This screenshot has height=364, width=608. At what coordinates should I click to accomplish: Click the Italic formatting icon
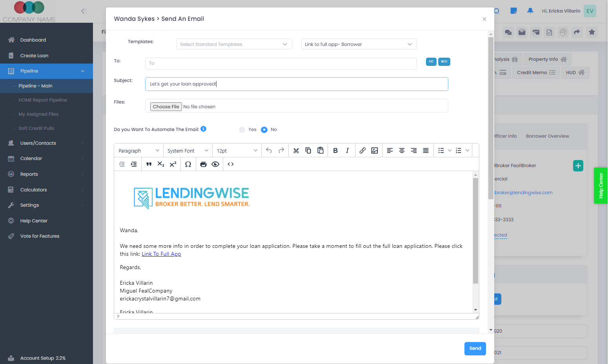(347, 151)
